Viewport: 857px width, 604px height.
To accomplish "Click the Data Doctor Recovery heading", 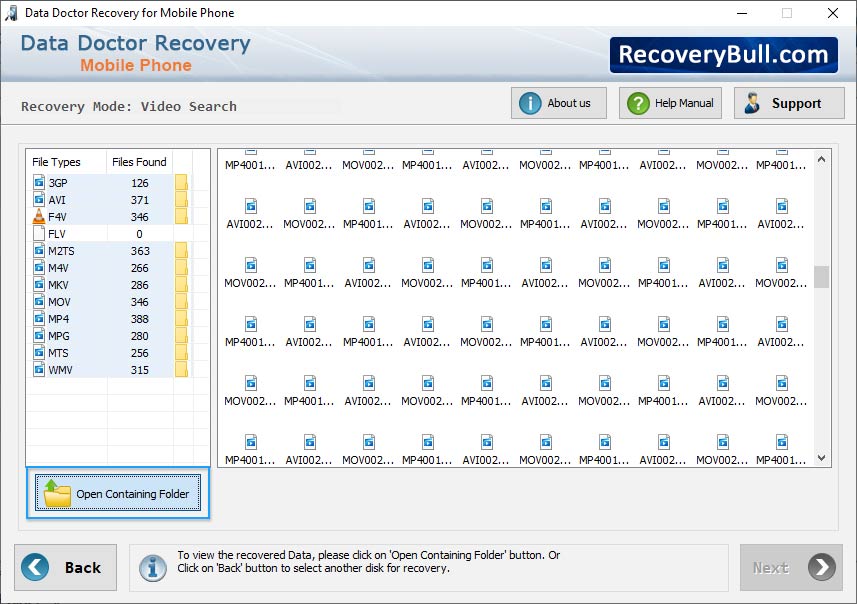I will pyautogui.click(x=136, y=43).
